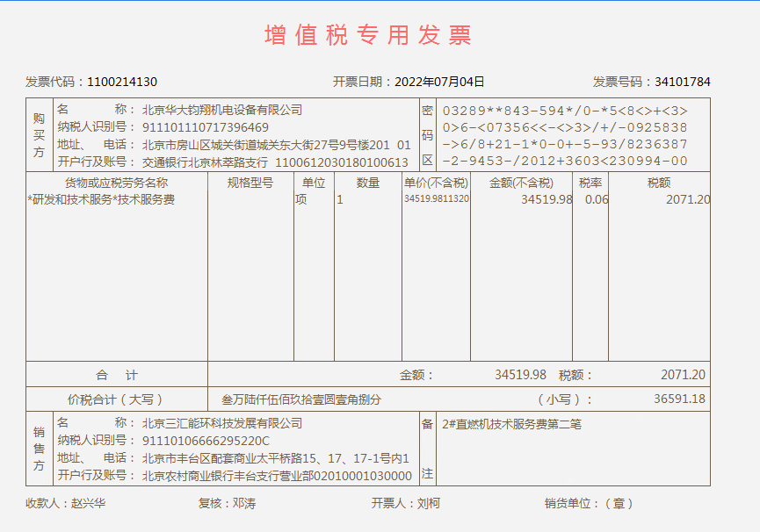This screenshot has width=760, height=532.
Task: Select the reviewer name 邓涛
Action: (244, 504)
